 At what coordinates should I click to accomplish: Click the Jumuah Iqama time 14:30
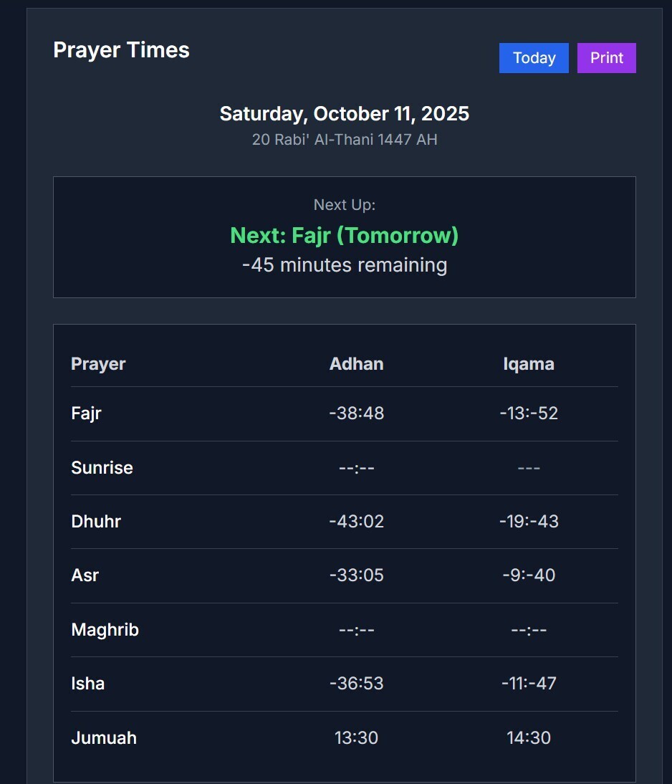[x=529, y=738]
